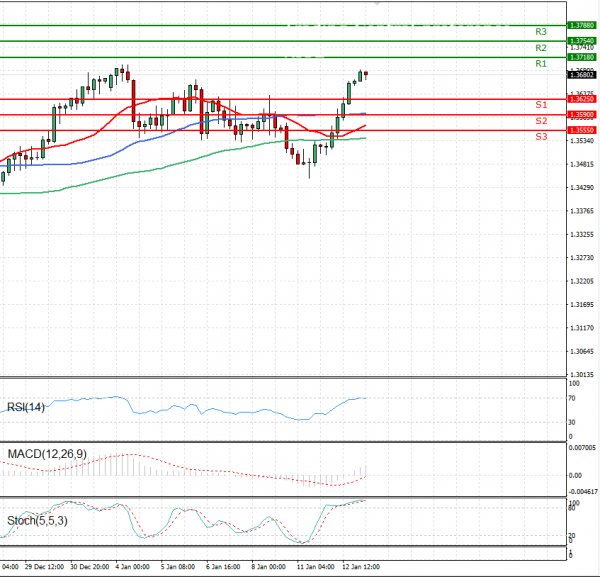Select the RSI(14) indicator label
The width and height of the screenshot is (600, 577).
click(x=26, y=406)
